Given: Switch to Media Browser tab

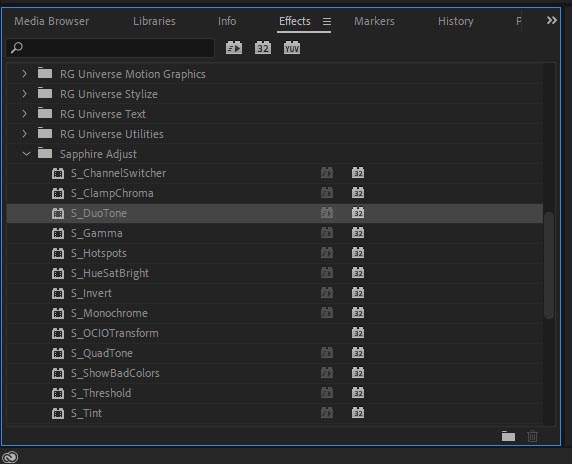Looking at the screenshot, I should coord(52,21).
